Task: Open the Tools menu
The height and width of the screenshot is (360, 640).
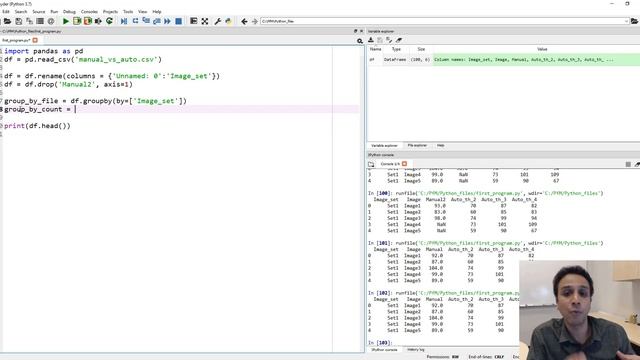Action: pos(128,12)
